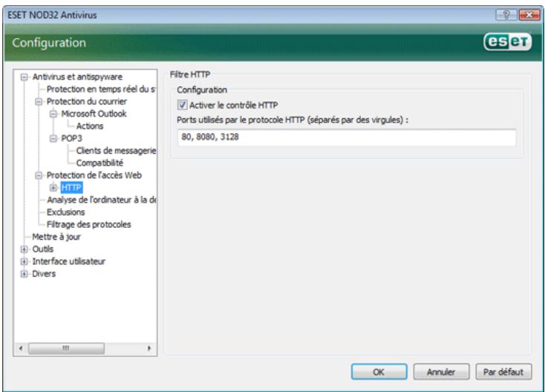Select Clients de messagerie item
The width and height of the screenshot is (545, 392).
click(x=116, y=151)
